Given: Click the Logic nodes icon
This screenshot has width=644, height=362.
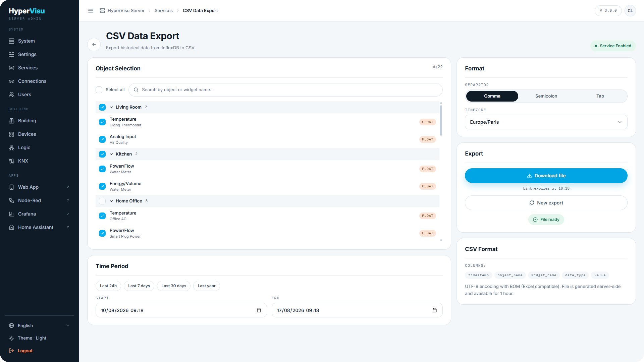Looking at the screenshot, I should [11, 147].
